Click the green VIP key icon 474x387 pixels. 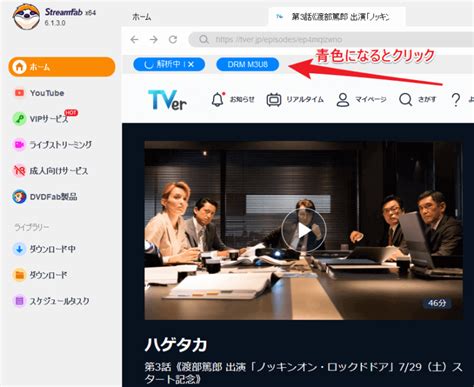pos(19,119)
